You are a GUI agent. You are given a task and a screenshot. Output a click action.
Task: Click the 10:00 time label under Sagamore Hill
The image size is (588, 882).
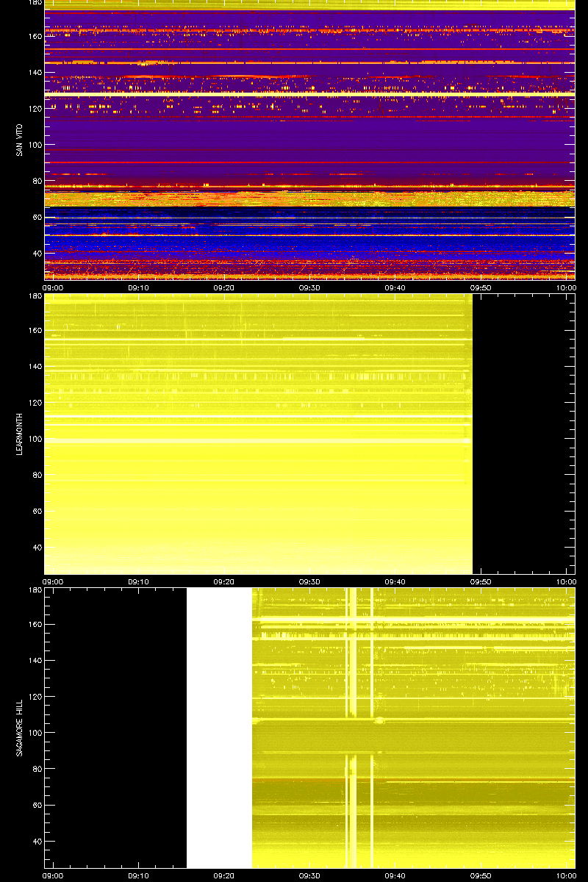point(565,875)
